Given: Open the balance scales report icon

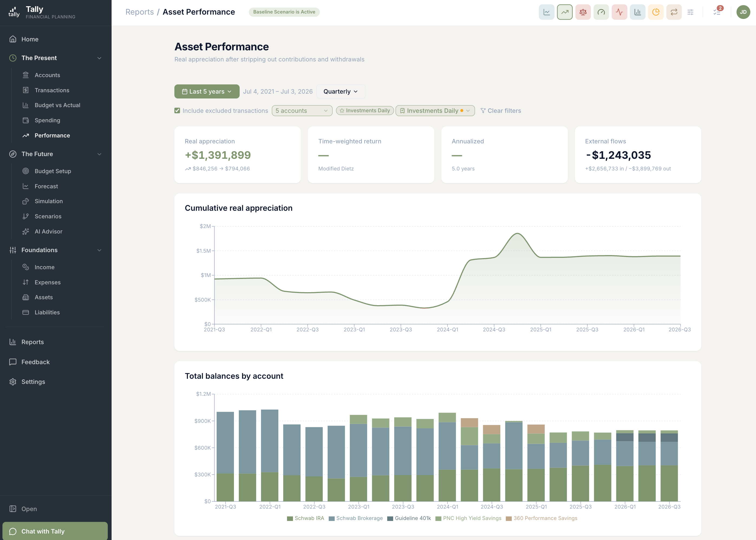Looking at the screenshot, I should click(x=583, y=12).
